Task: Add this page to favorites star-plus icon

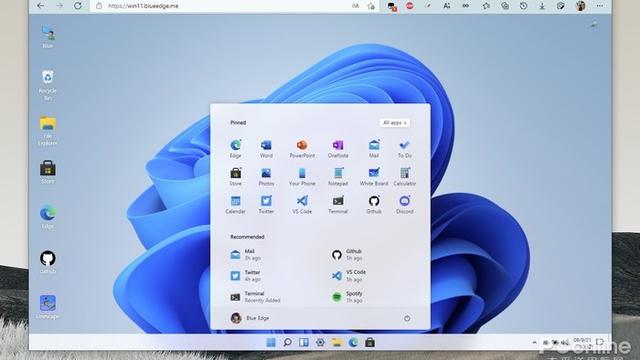Action: pos(371,6)
